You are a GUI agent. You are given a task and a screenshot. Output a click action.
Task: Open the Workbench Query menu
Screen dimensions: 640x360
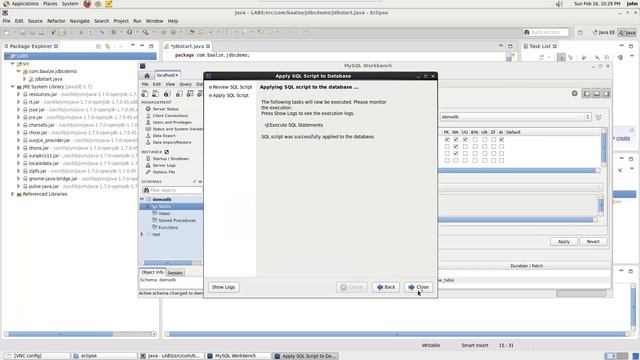185,84
